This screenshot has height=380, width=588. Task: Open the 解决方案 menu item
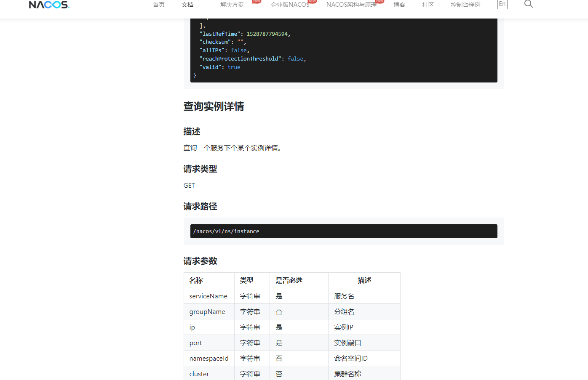click(232, 5)
